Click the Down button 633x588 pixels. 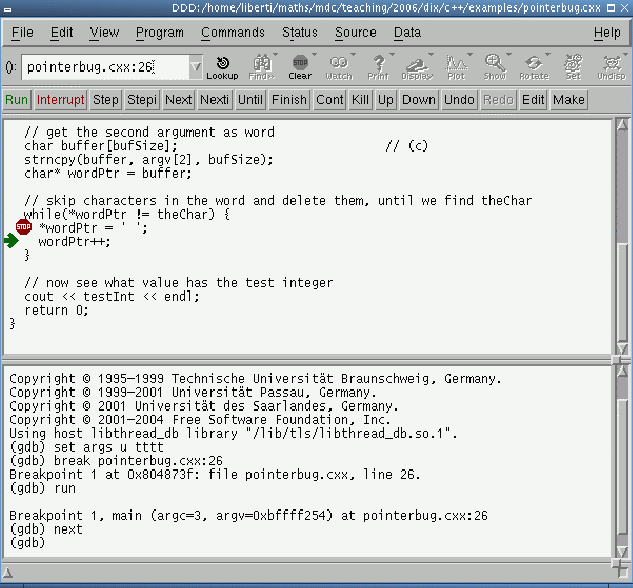click(x=419, y=100)
